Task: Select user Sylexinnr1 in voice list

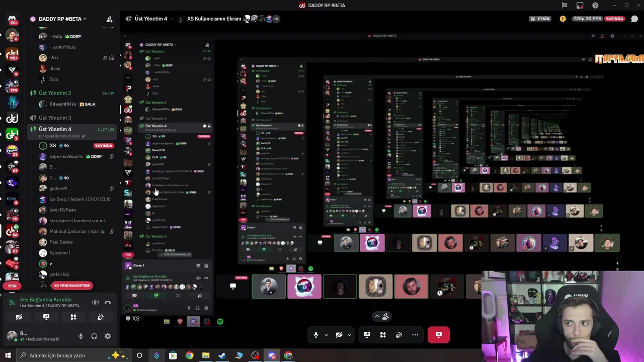Action: [75, 253]
